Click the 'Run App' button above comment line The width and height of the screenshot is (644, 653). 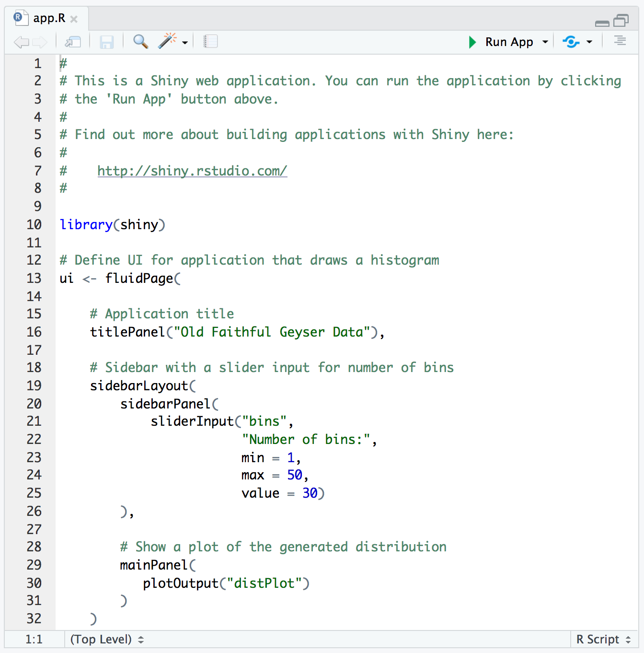(x=169, y=99)
